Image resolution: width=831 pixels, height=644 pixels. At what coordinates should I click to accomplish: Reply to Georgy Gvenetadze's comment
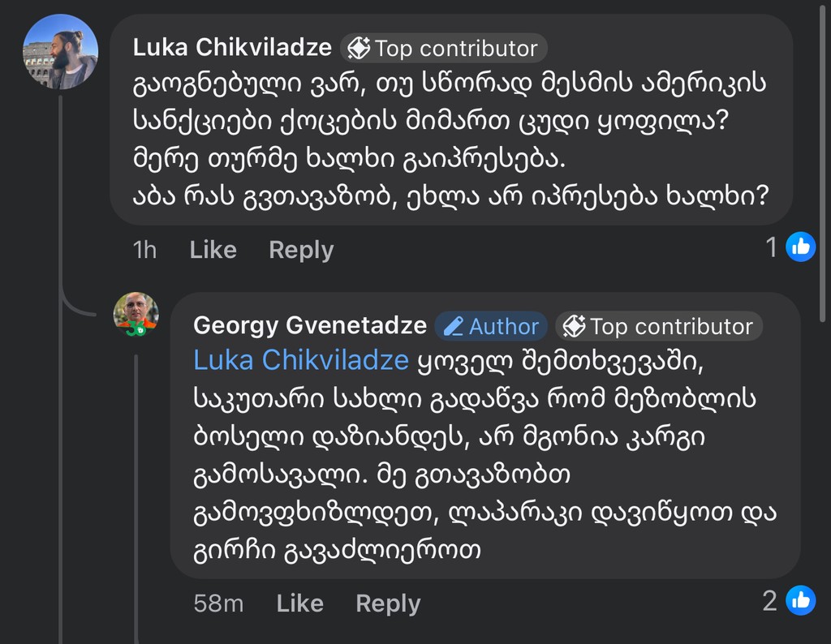[x=388, y=603]
